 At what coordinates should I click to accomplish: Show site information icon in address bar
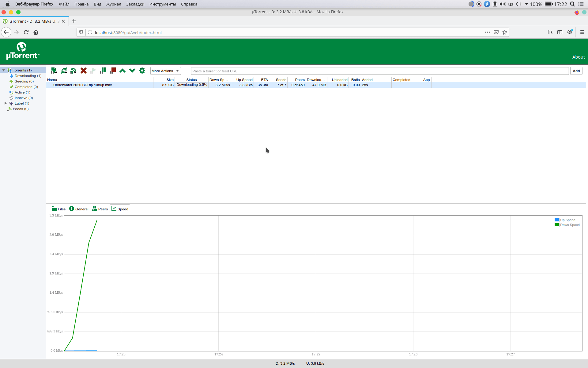pyautogui.click(x=90, y=32)
